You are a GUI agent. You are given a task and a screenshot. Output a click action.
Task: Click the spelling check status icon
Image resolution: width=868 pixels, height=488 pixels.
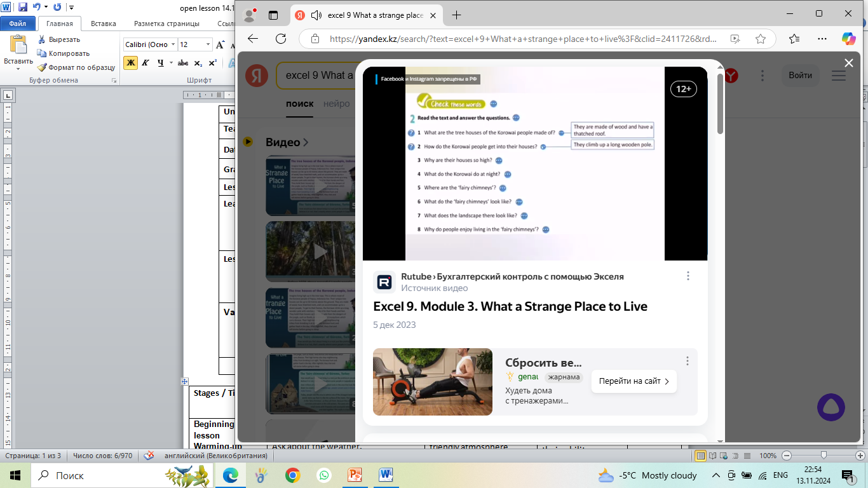click(x=149, y=456)
